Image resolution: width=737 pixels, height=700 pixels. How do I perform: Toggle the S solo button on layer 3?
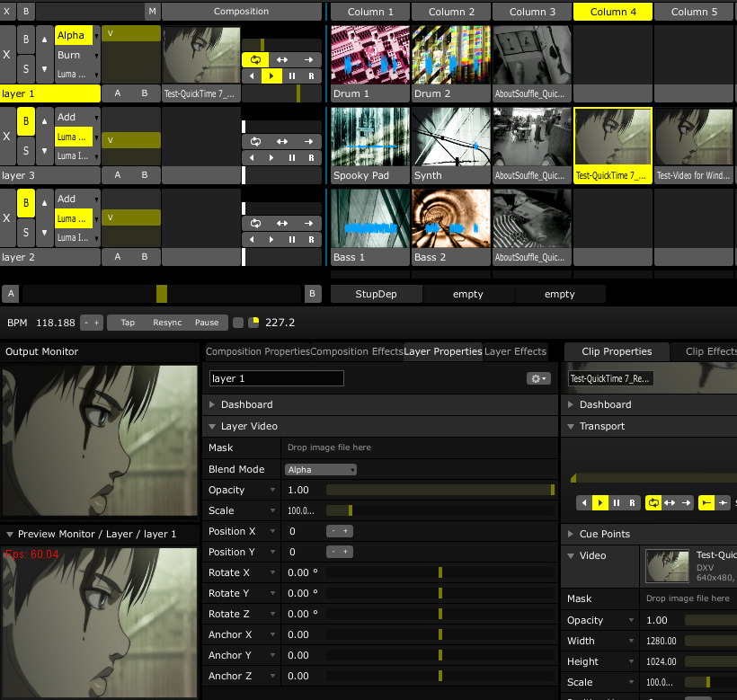[x=26, y=151]
